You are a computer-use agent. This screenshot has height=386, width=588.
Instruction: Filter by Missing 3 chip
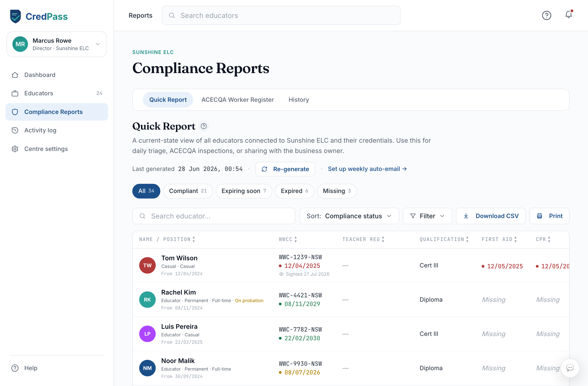click(337, 191)
